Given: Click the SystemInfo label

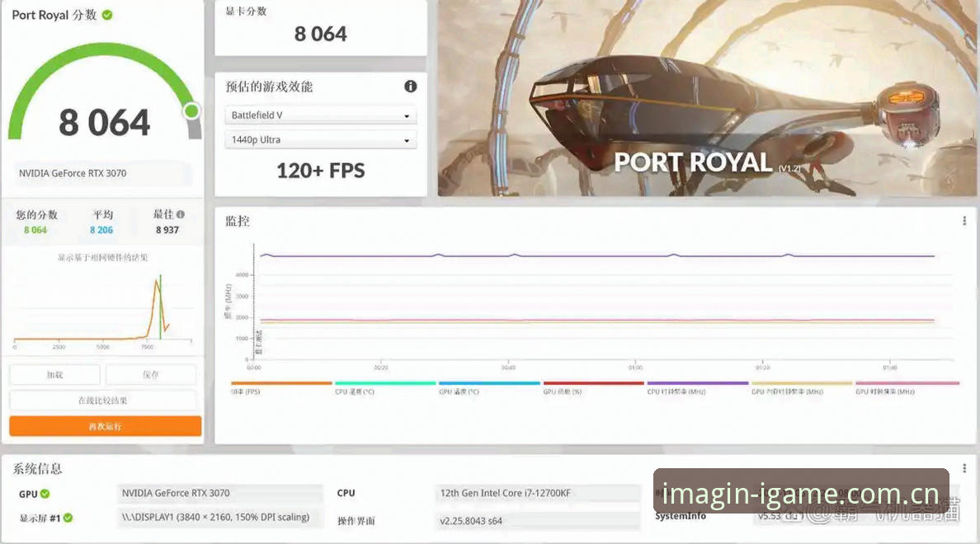Looking at the screenshot, I should (681, 516).
